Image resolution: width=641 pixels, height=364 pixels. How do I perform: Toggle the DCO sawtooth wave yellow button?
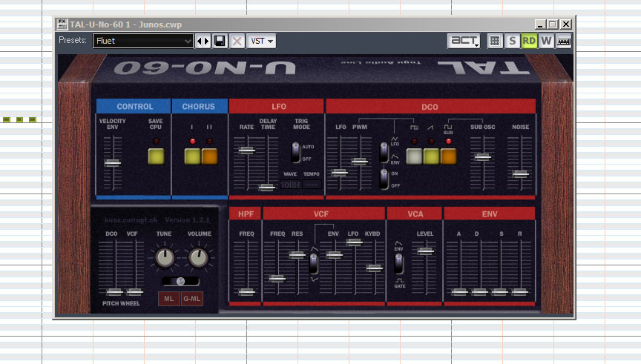(x=431, y=156)
